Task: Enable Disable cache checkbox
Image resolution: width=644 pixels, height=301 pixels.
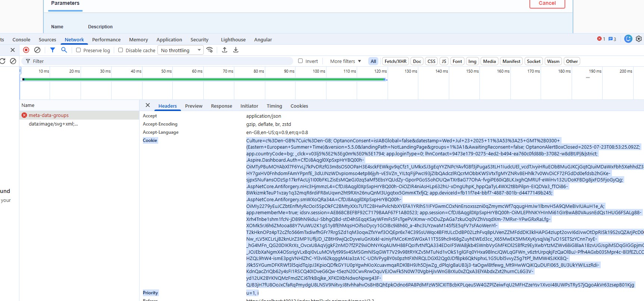Action: pos(121,50)
